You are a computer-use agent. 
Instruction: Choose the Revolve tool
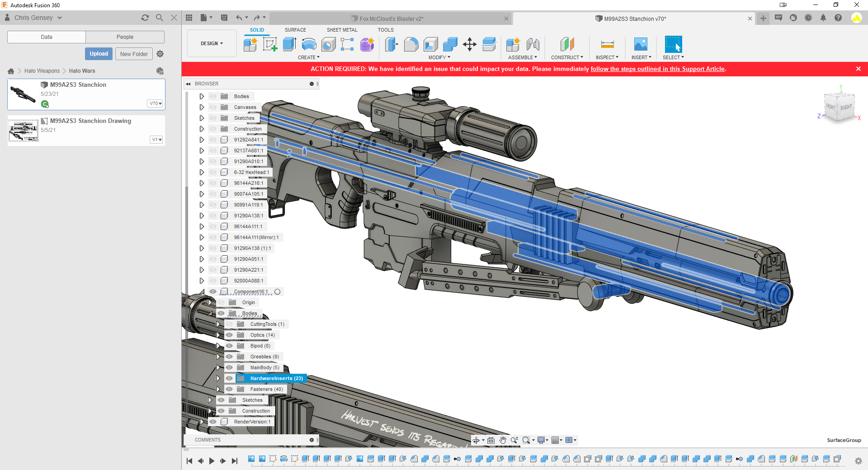pyautogui.click(x=309, y=44)
